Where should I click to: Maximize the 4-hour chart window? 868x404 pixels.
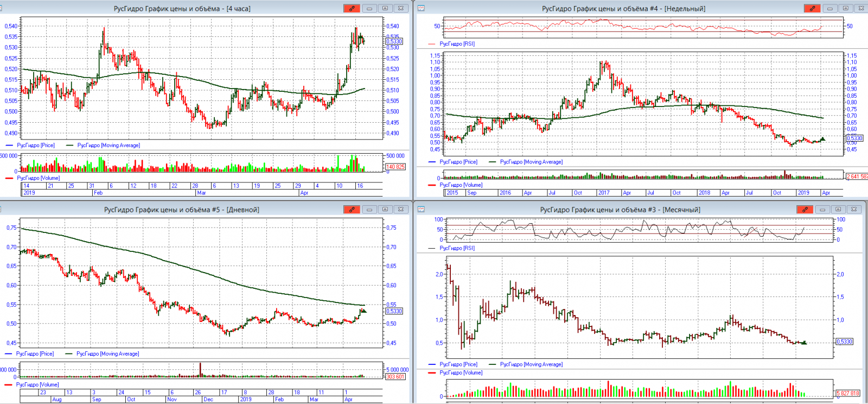pos(385,8)
